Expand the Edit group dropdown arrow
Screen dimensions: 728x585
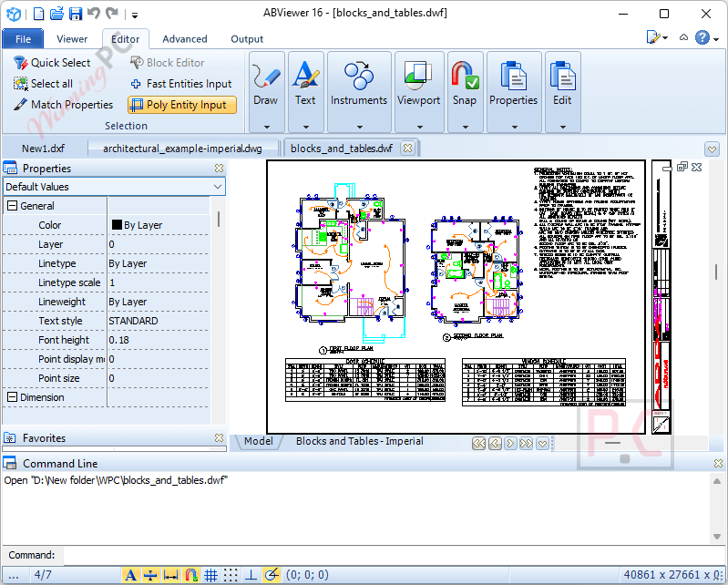tap(563, 127)
